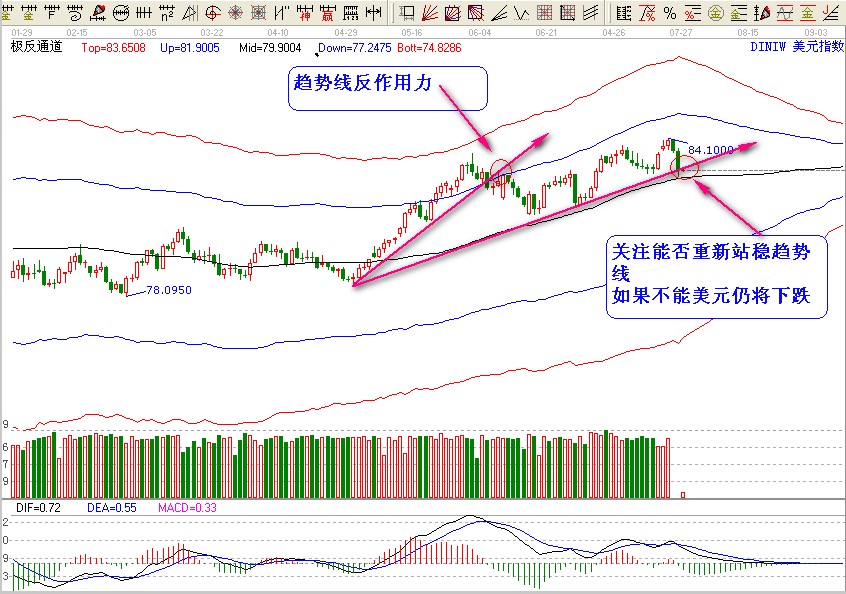Click the 06-04 date marker on timeline
This screenshot has height=594, width=846.
coord(479,33)
